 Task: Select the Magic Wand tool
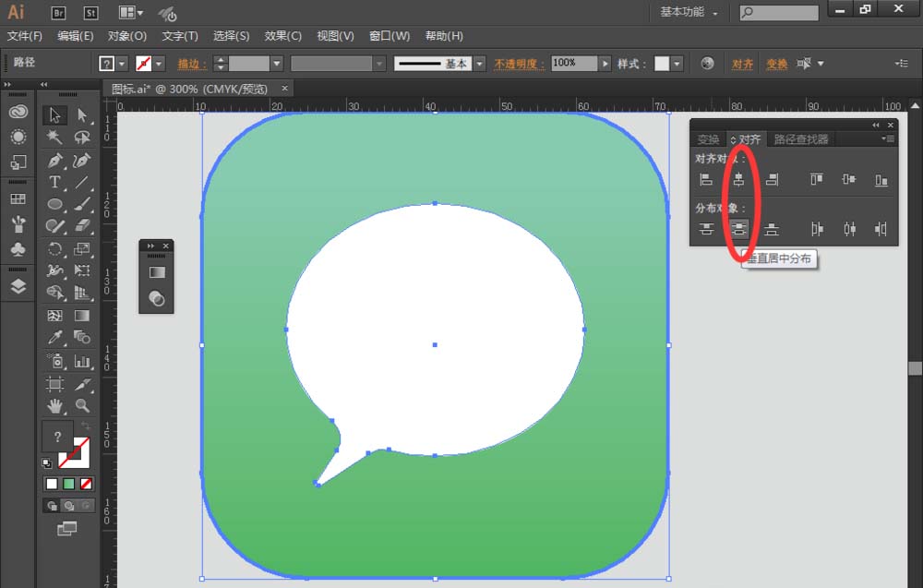pos(53,134)
